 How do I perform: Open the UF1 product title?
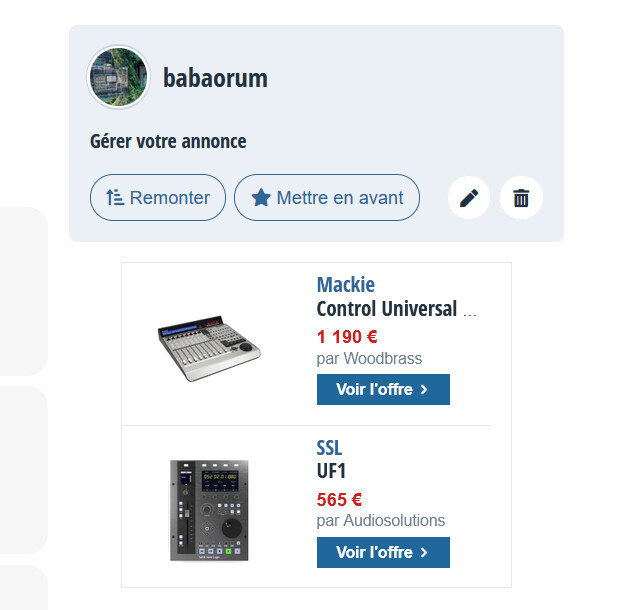[x=331, y=471]
